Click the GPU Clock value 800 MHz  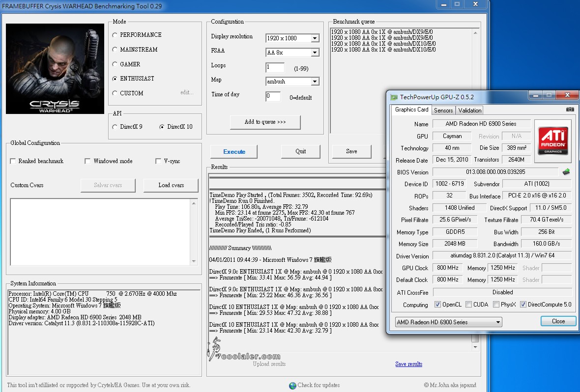[x=448, y=268]
